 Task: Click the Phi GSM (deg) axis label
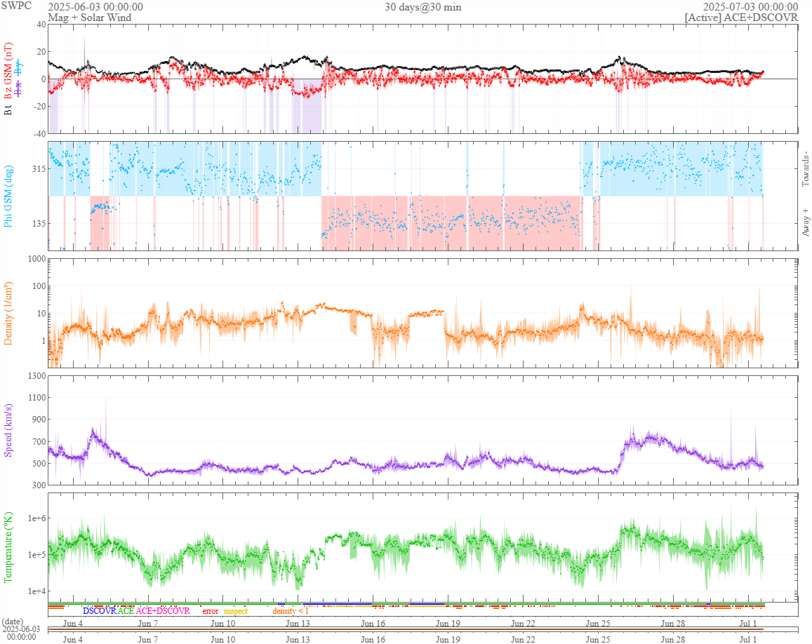point(8,196)
